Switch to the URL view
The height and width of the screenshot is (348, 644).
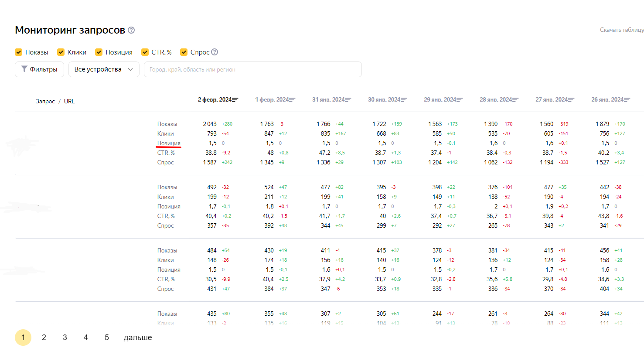69,101
